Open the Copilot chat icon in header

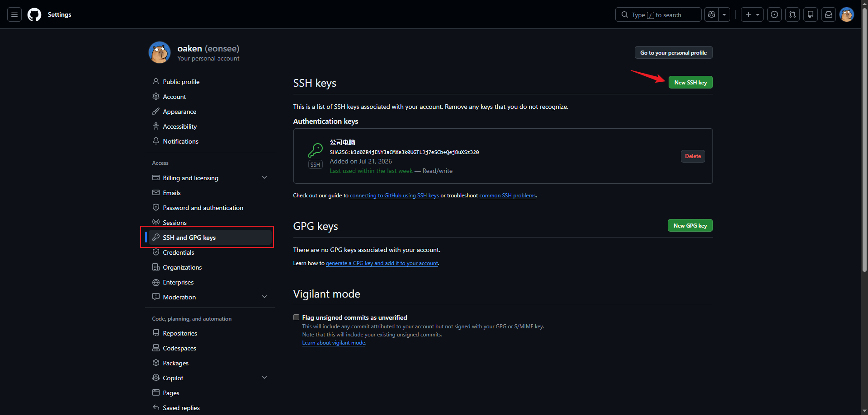coord(712,14)
